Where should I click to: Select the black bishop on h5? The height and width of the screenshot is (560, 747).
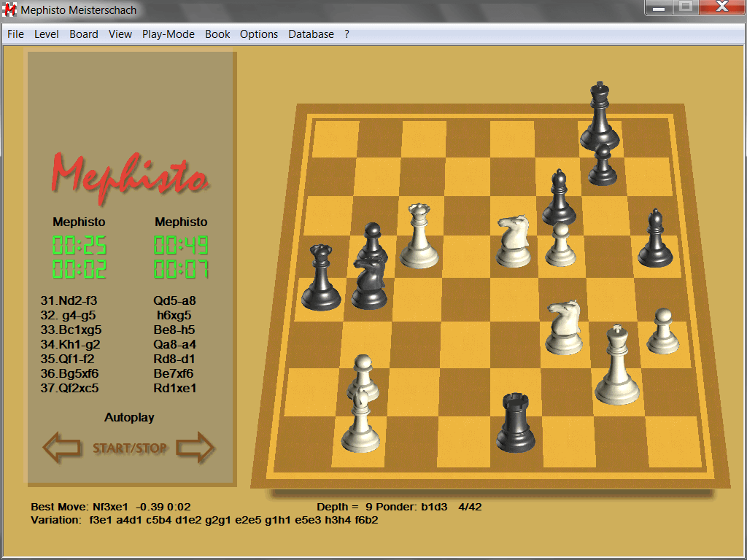pos(655,238)
